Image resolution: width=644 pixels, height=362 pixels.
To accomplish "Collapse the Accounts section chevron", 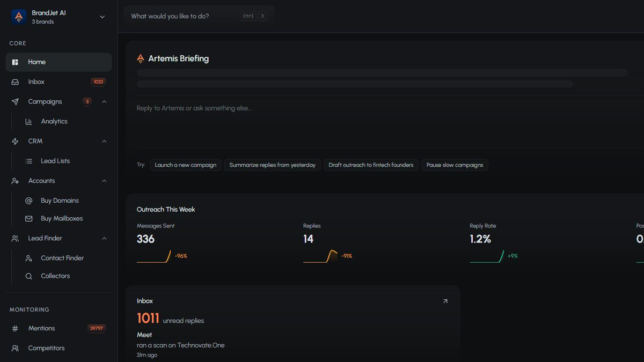I will click(104, 181).
